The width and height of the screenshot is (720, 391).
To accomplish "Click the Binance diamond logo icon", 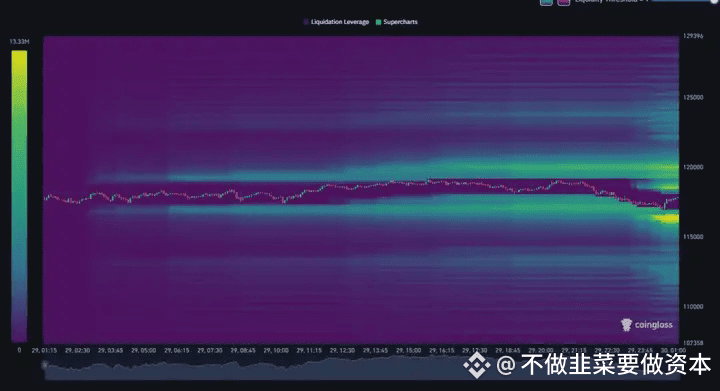I will (477, 365).
